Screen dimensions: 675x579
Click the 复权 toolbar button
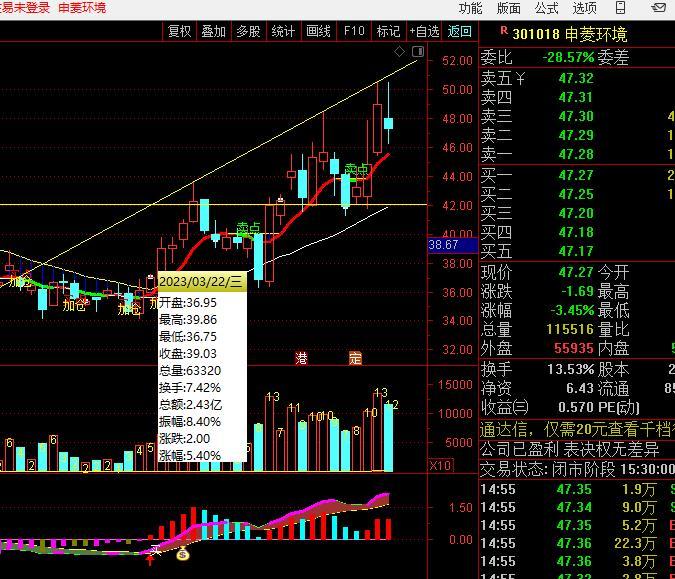click(180, 31)
